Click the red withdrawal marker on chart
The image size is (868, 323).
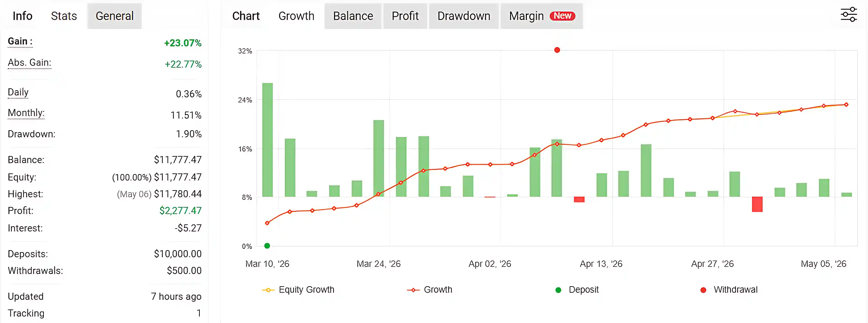pyautogui.click(x=557, y=50)
